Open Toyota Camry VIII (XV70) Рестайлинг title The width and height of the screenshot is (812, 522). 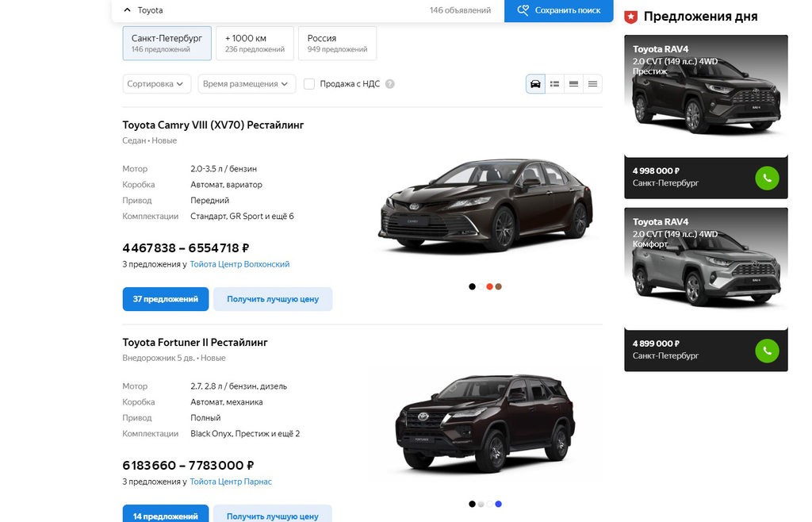tap(213, 125)
